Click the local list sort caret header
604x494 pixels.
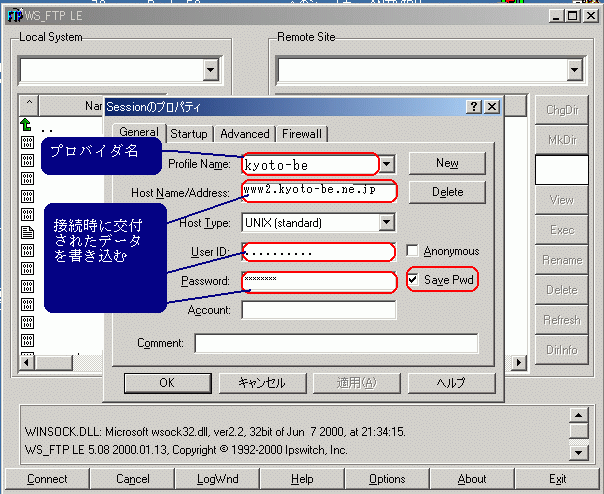click(x=29, y=105)
